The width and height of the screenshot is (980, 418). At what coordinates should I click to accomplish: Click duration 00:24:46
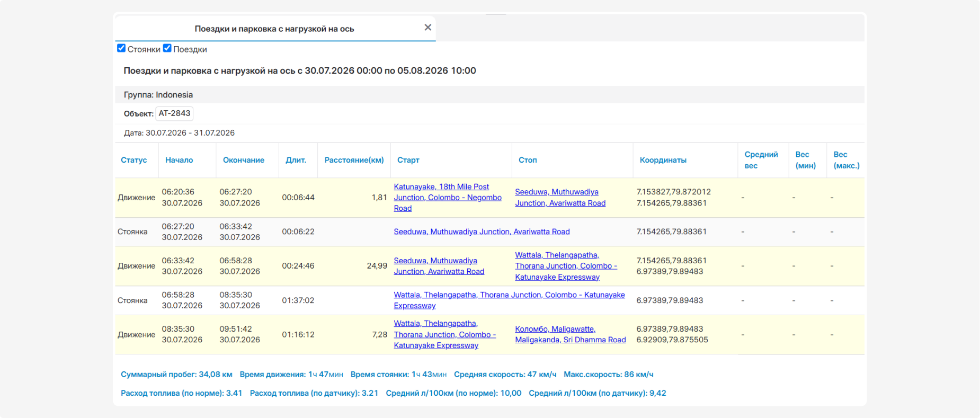tap(298, 266)
